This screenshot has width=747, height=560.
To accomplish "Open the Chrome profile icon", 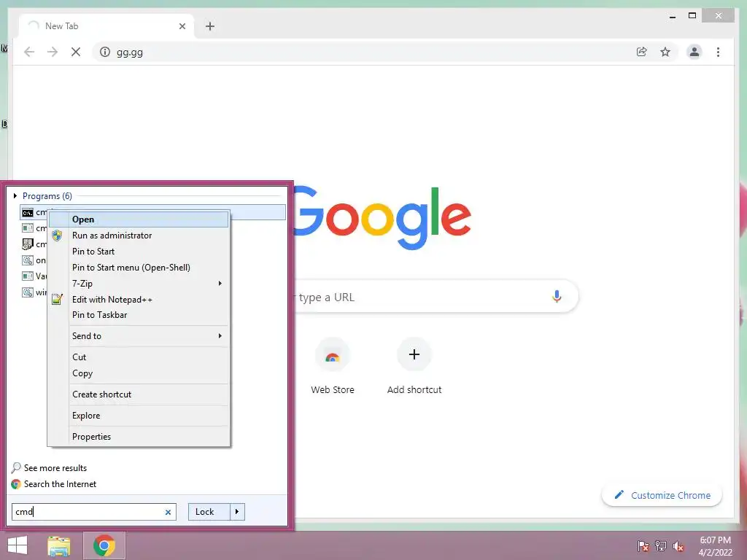I will (694, 52).
